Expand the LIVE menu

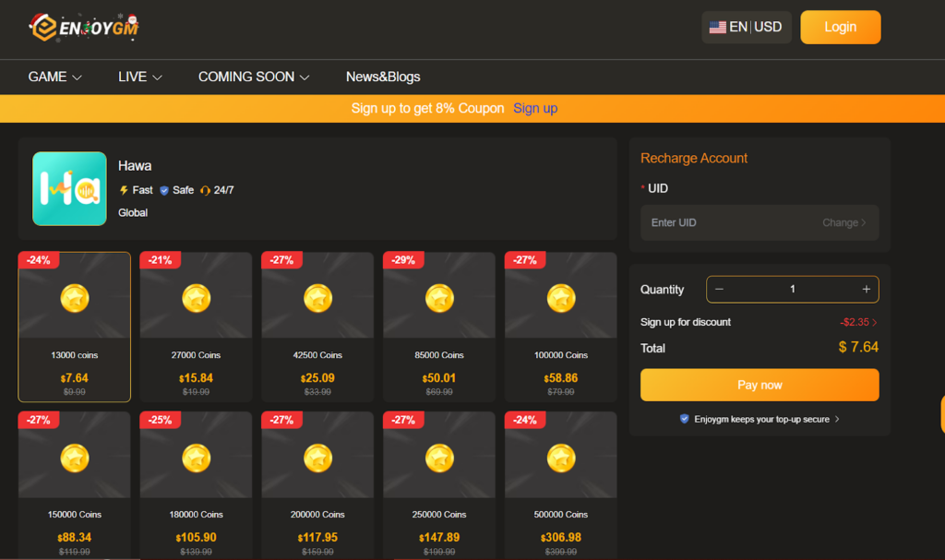click(139, 77)
